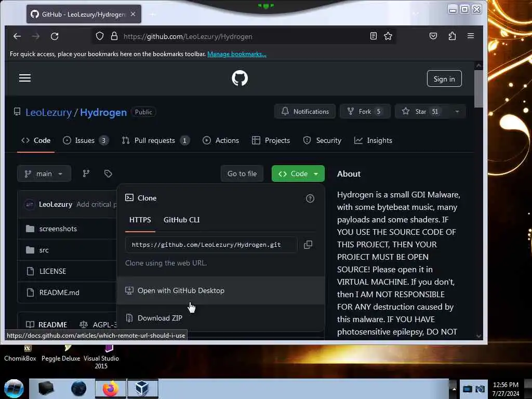Open the ChomikBox desktop shortcut

click(x=20, y=354)
